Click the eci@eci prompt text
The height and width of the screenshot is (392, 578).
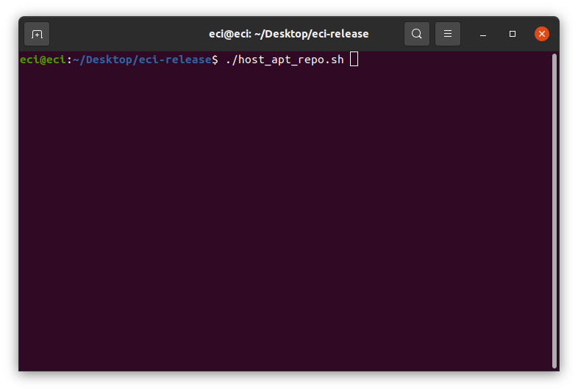pyautogui.click(x=43, y=60)
